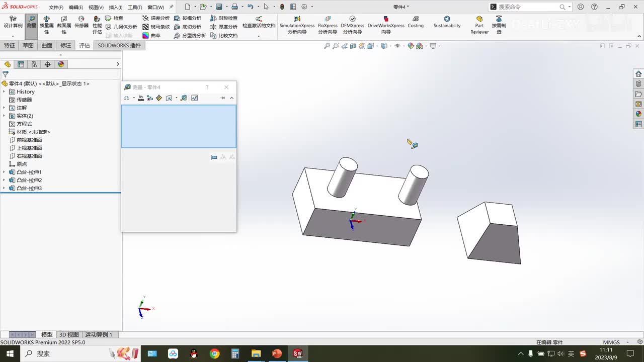This screenshot has height=362, width=644.
Task: Select 前视基准面 front plane in tree
Action: tap(26, 140)
